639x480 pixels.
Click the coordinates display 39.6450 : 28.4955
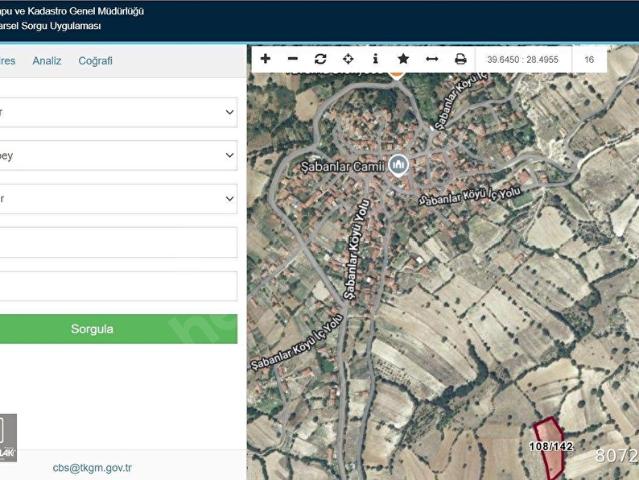(x=522, y=59)
